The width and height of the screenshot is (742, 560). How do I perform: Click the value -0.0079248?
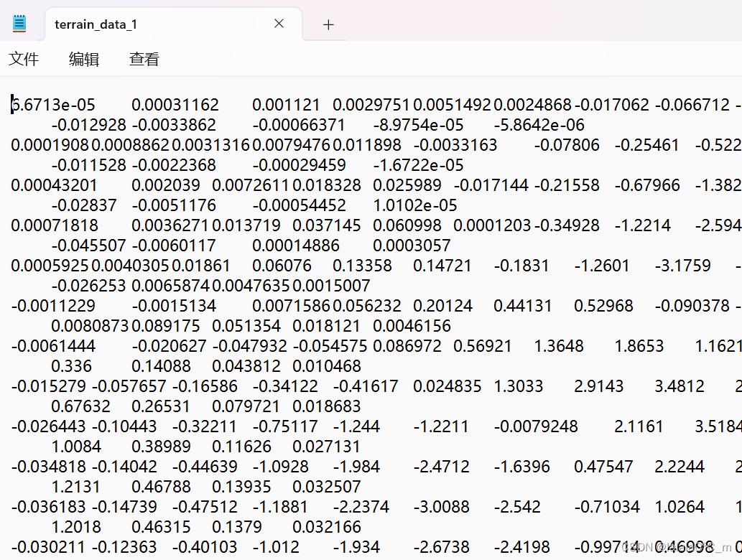pos(535,426)
